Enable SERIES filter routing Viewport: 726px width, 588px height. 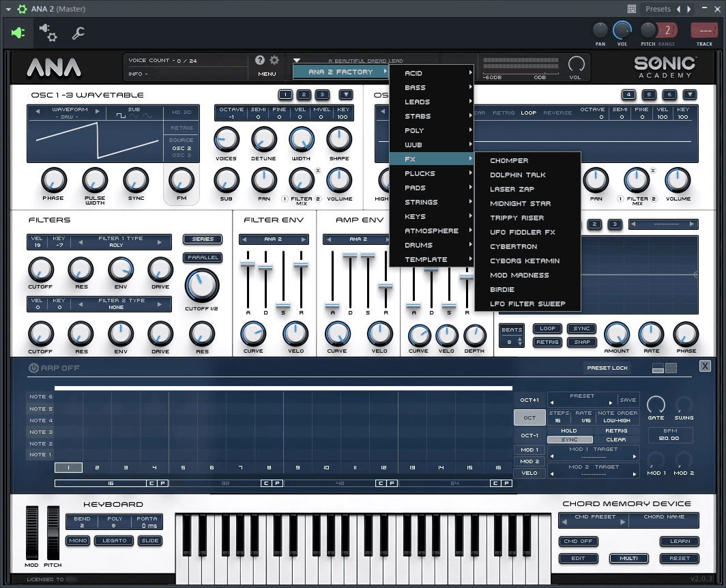[x=203, y=239]
